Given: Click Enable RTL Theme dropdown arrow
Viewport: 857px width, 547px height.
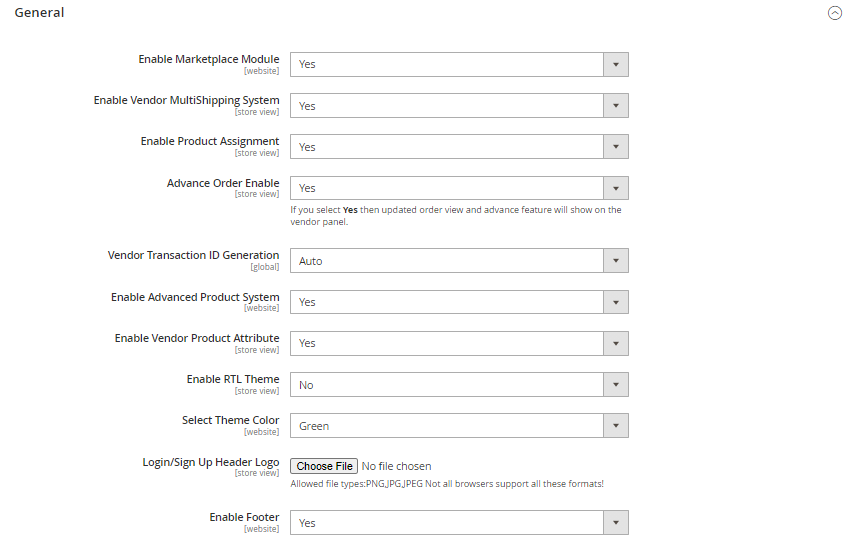Looking at the screenshot, I should (616, 385).
